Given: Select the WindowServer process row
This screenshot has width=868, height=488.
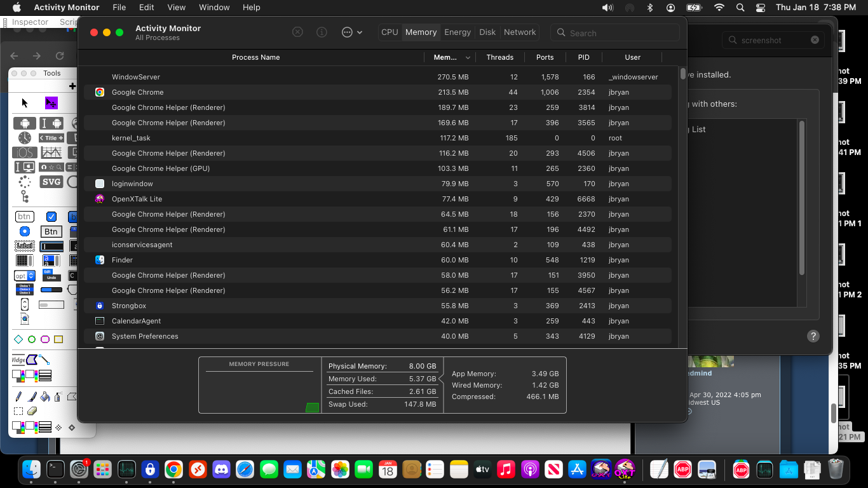Looking at the screenshot, I should point(377,77).
